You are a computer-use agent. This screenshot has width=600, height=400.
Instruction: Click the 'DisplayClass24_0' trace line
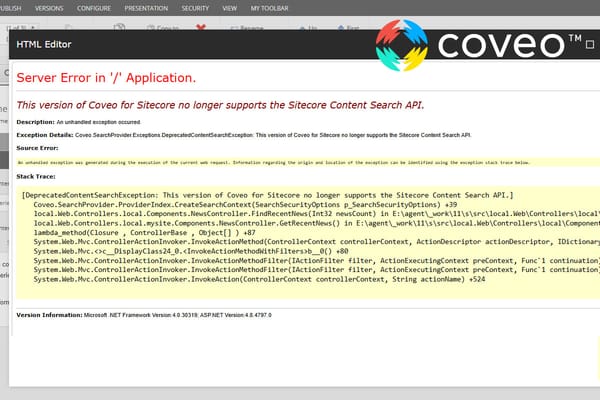tap(191, 251)
